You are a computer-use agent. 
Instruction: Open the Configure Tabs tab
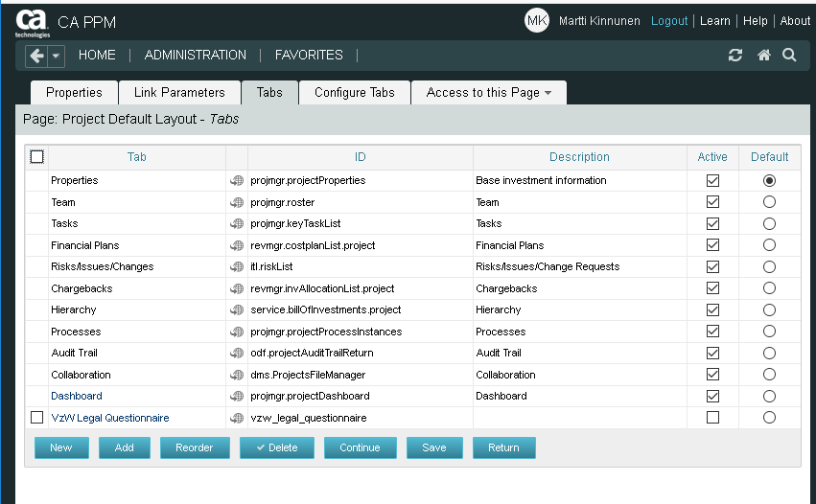(354, 93)
